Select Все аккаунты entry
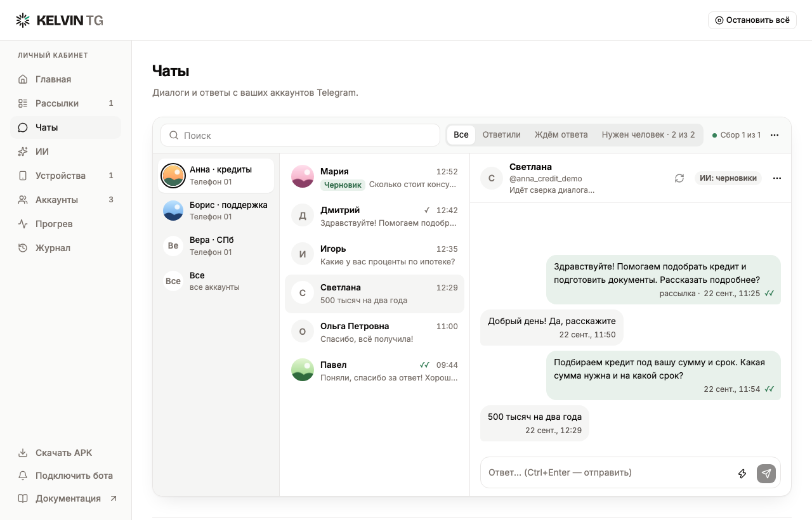This screenshot has height=520, width=812. pos(216,281)
